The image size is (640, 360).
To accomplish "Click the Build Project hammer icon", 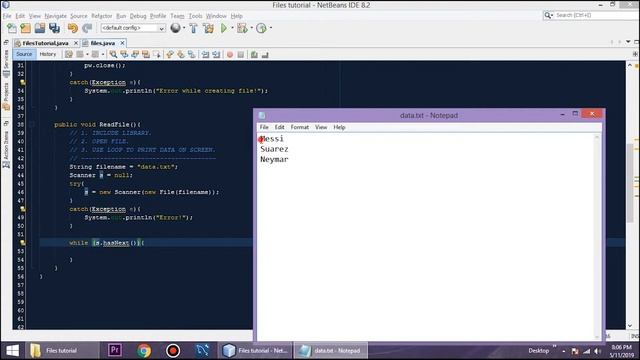I will tap(193, 28).
